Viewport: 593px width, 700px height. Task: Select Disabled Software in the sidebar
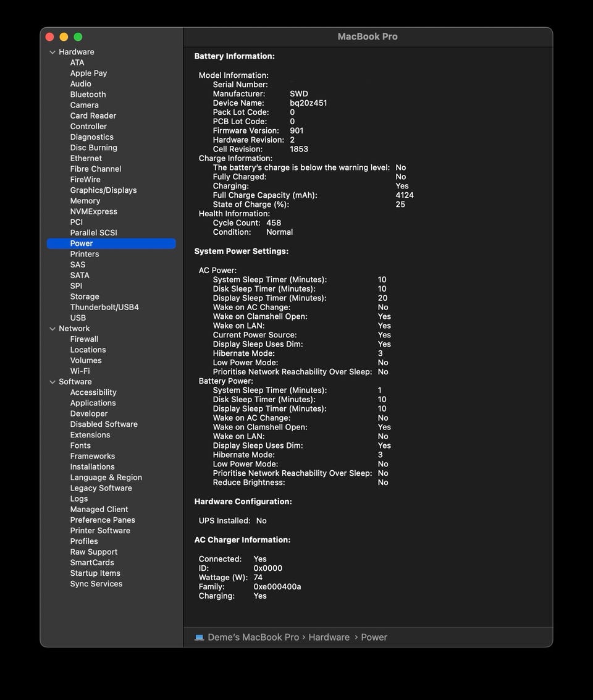coord(104,424)
